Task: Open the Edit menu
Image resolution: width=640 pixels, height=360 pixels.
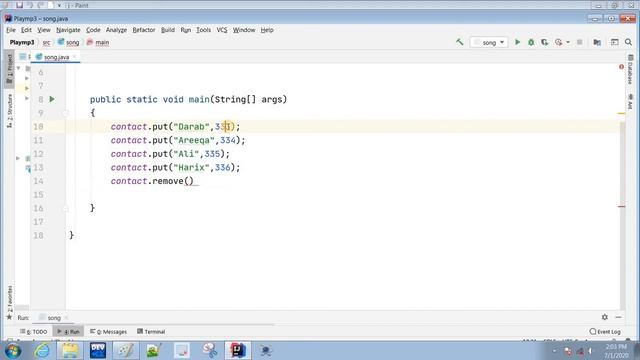Action: pyautogui.click(x=26, y=30)
